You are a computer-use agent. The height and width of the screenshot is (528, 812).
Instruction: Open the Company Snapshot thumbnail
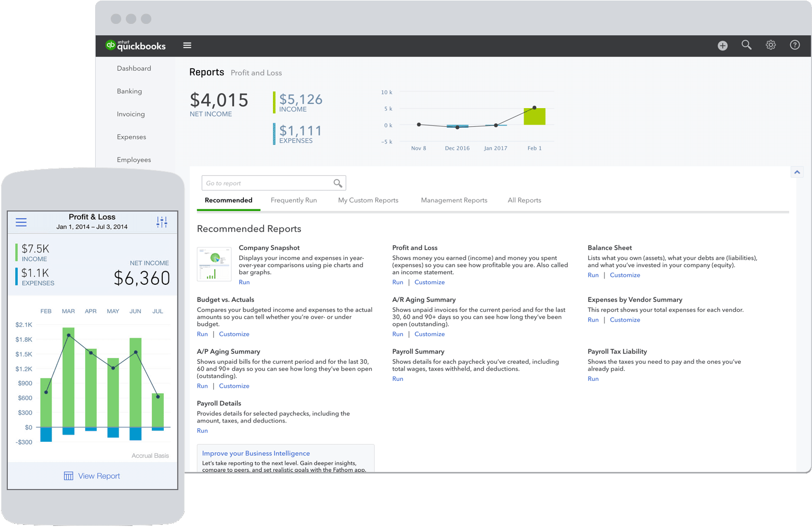click(x=214, y=264)
